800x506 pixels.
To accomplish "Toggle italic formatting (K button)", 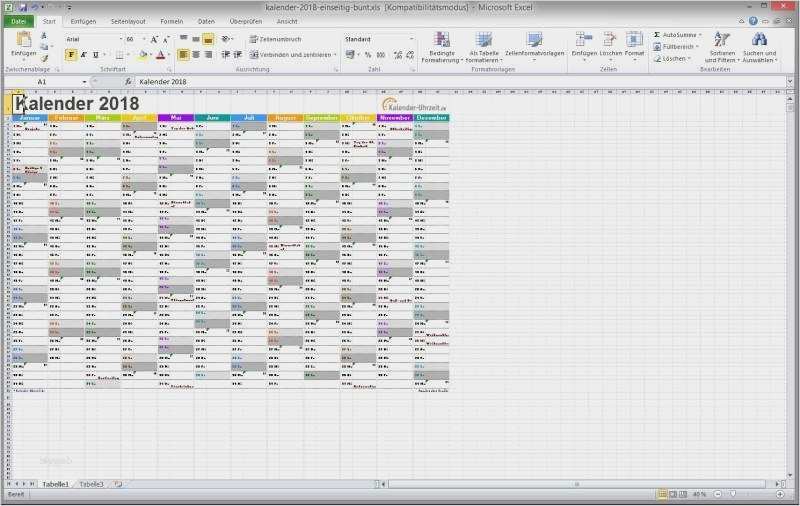I will pyautogui.click(x=84, y=55).
